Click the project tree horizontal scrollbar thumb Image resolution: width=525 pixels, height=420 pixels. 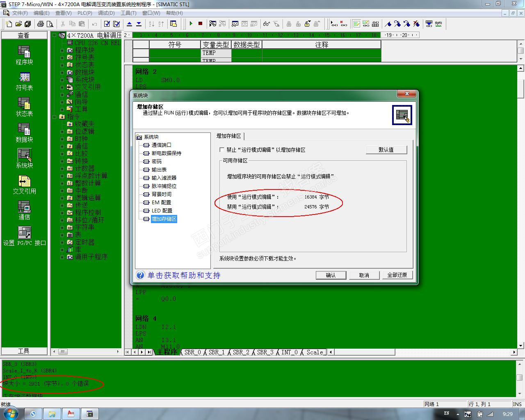point(63,352)
